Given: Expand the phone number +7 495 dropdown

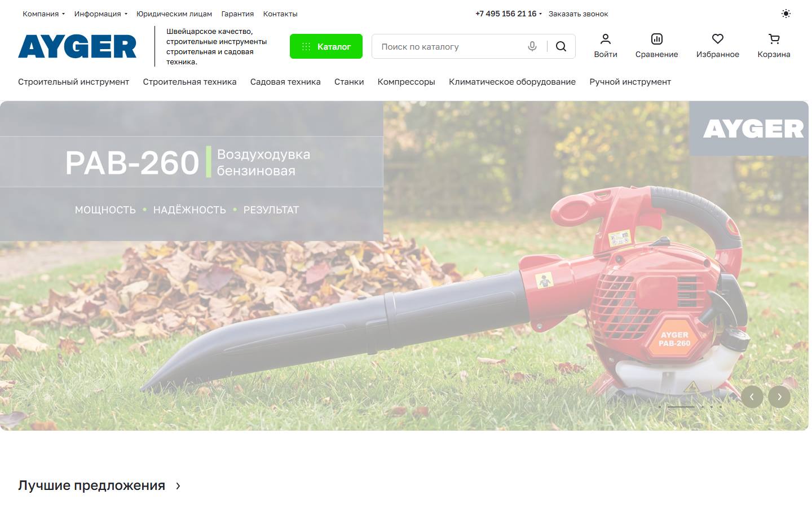Looking at the screenshot, I should click(509, 14).
